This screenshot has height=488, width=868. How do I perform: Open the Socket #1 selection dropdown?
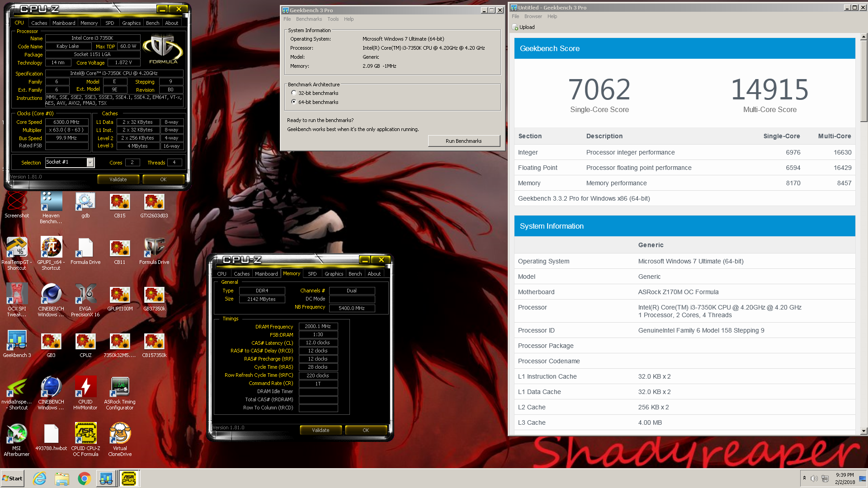[90, 162]
